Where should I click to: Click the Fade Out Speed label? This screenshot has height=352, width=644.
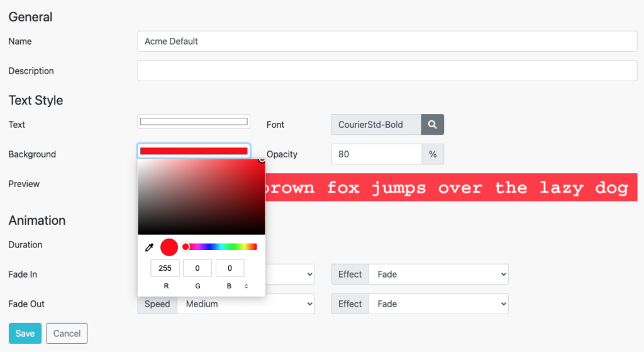[157, 304]
